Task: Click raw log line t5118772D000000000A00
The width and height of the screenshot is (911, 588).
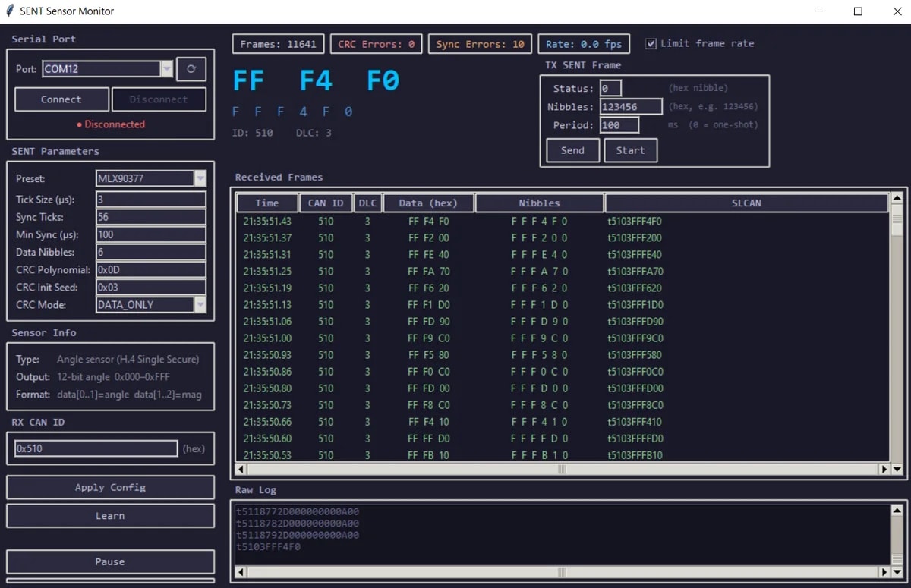Action: [298, 512]
